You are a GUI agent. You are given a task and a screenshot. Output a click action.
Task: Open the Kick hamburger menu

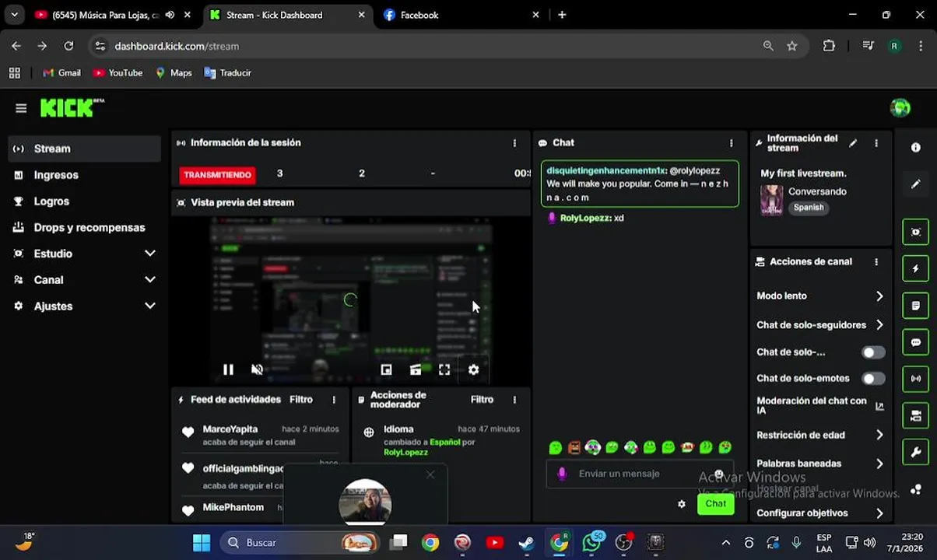pos(21,108)
